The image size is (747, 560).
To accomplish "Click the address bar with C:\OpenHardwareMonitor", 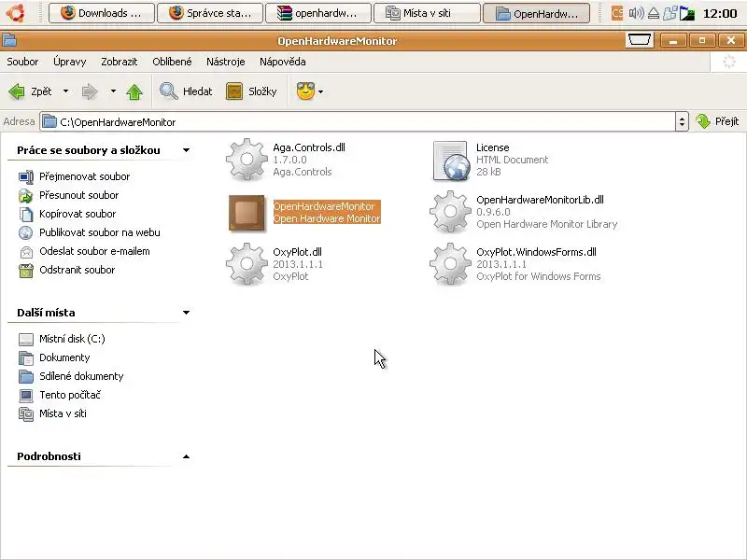I will pyautogui.click(x=358, y=122).
